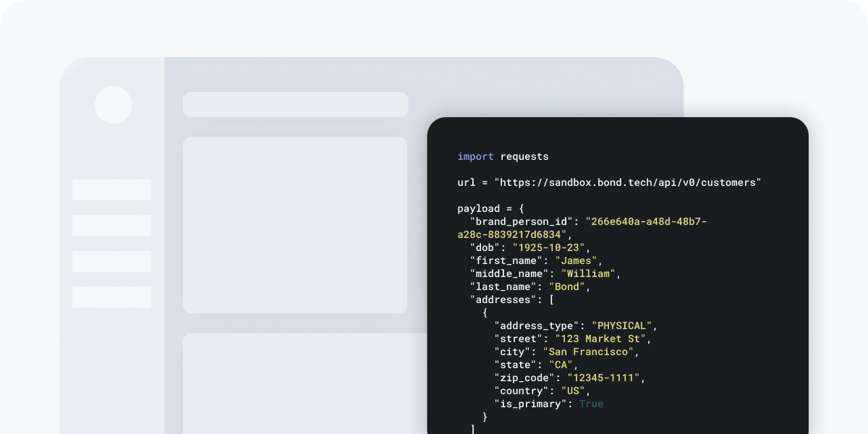Click the "CA" value
The width and height of the screenshot is (868, 434).
(x=561, y=365)
